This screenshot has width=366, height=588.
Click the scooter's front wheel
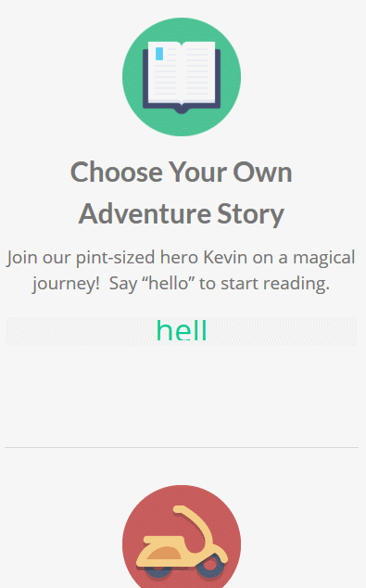click(x=212, y=567)
